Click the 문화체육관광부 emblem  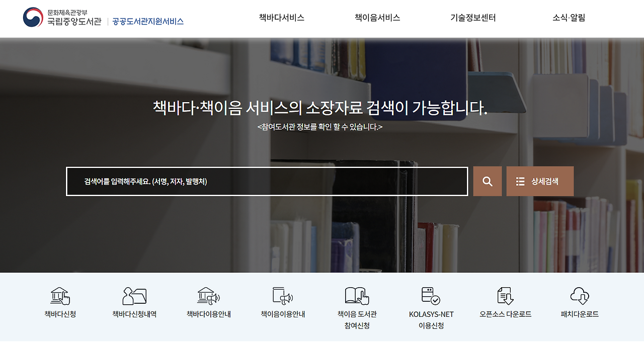pyautogui.click(x=32, y=17)
